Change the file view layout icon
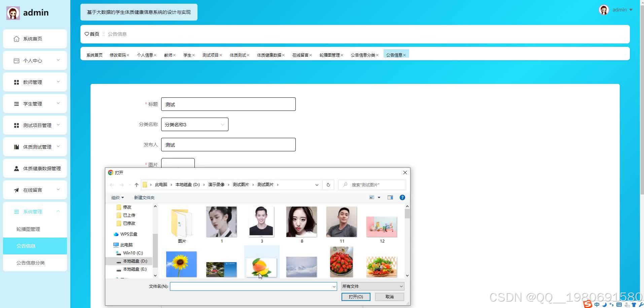The width and height of the screenshot is (644, 308). (372, 197)
